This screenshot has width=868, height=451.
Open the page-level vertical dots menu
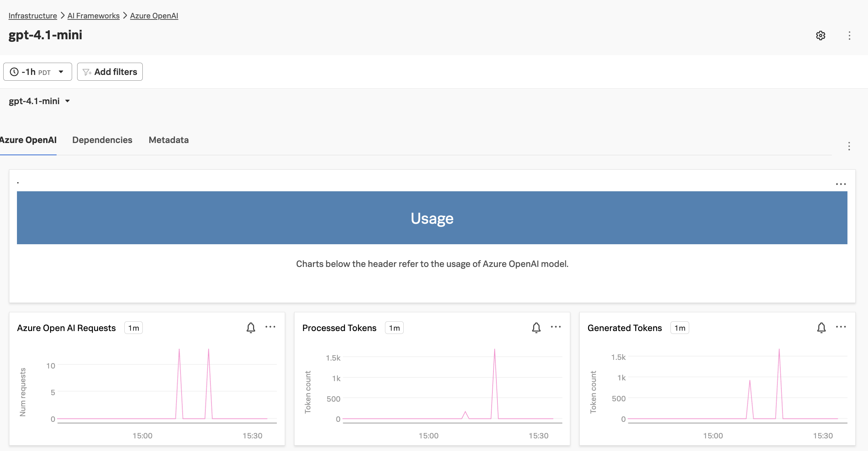pyautogui.click(x=850, y=35)
